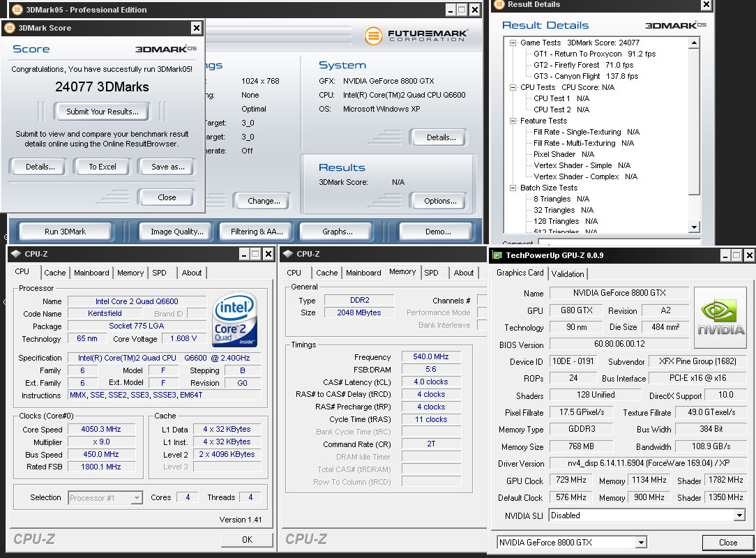Minimize the 3DMark05 main window
756x558 pixels.
(x=451, y=10)
